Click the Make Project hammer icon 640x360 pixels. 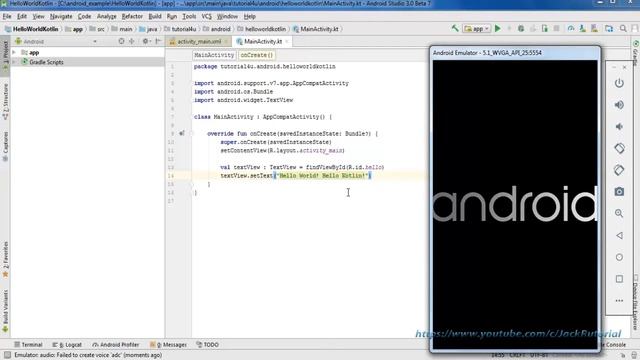[x=455, y=29]
